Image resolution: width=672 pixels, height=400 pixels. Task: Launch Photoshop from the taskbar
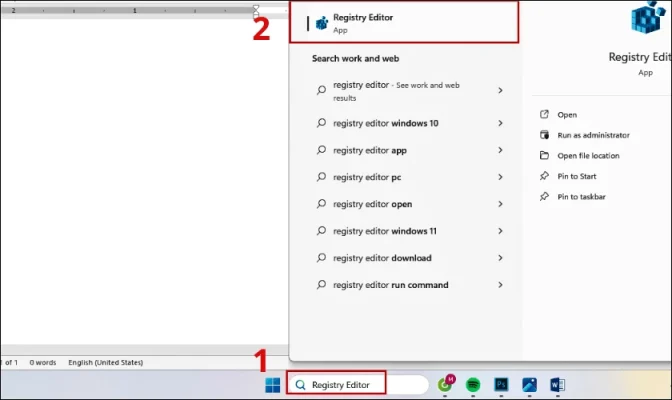coord(502,384)
